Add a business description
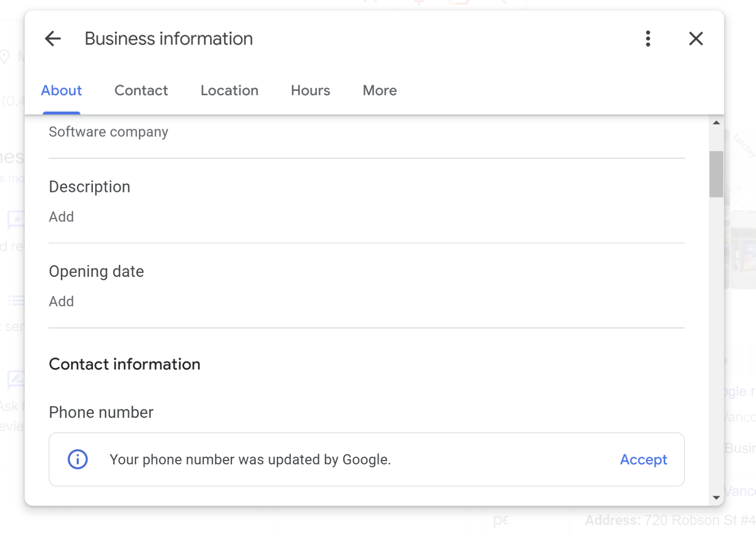 pos(61,217)
